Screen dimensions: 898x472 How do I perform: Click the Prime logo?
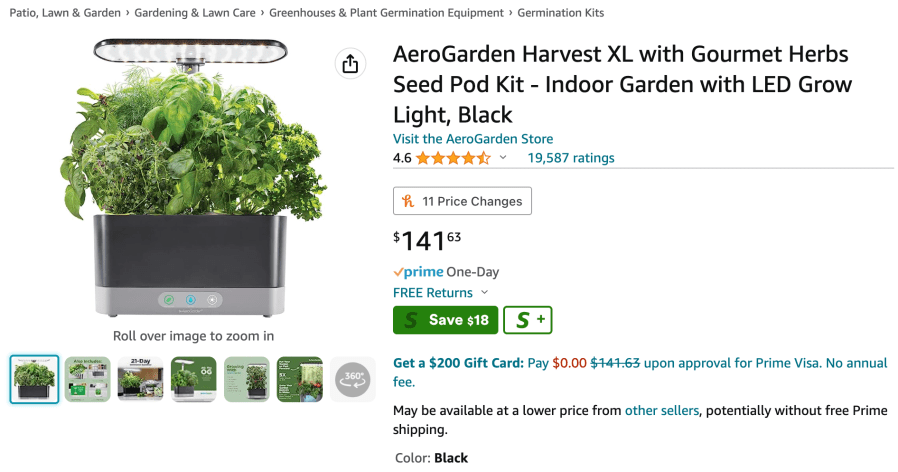pyautogui.click(x=418, y=272)
